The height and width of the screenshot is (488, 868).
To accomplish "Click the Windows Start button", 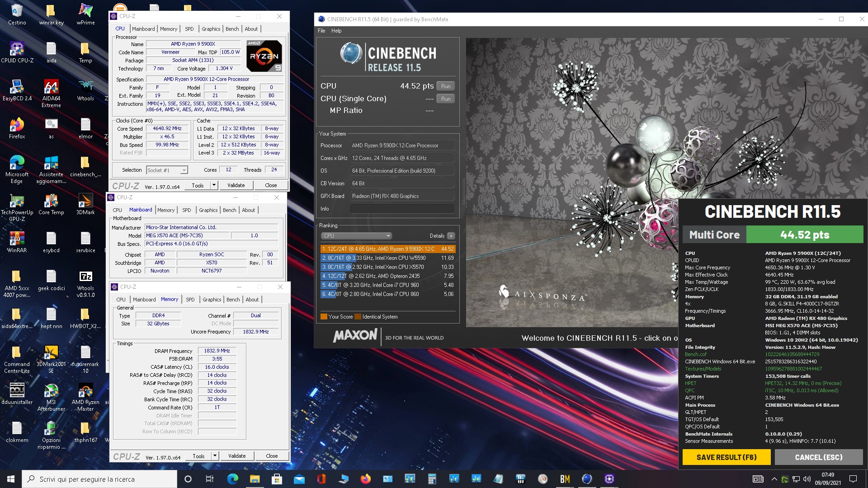I will [x=11, y=479].
